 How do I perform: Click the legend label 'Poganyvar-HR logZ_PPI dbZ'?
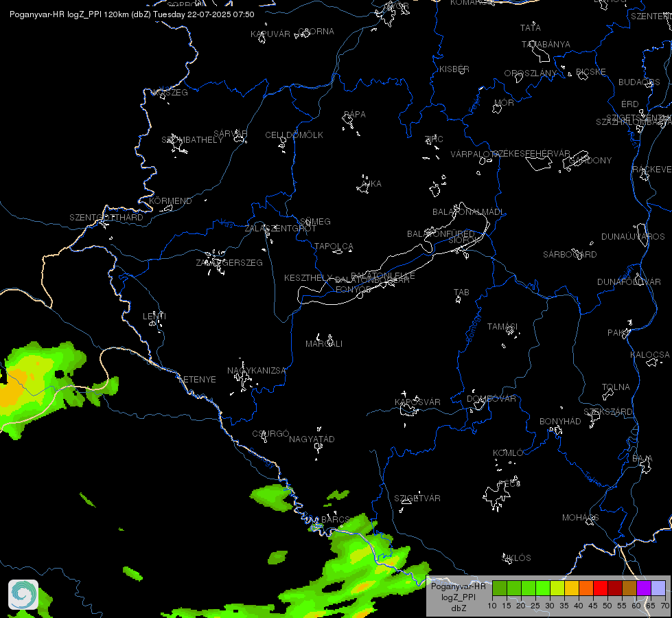[x=458, y=597]
